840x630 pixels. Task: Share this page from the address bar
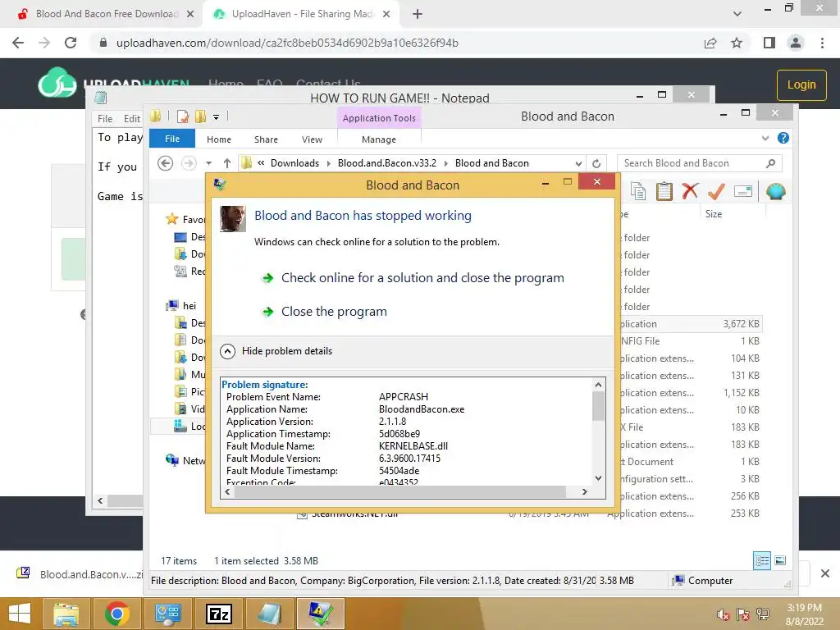point(710,43)
